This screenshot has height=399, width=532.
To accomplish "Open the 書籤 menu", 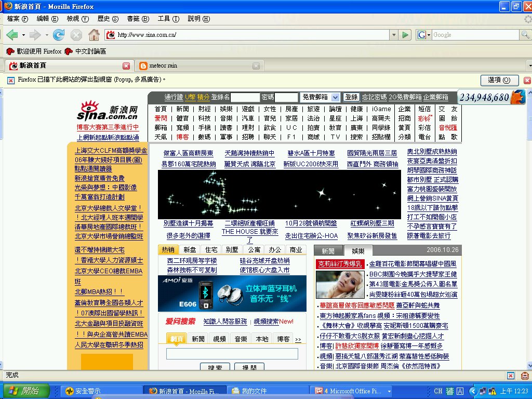I will pos(138,19).
